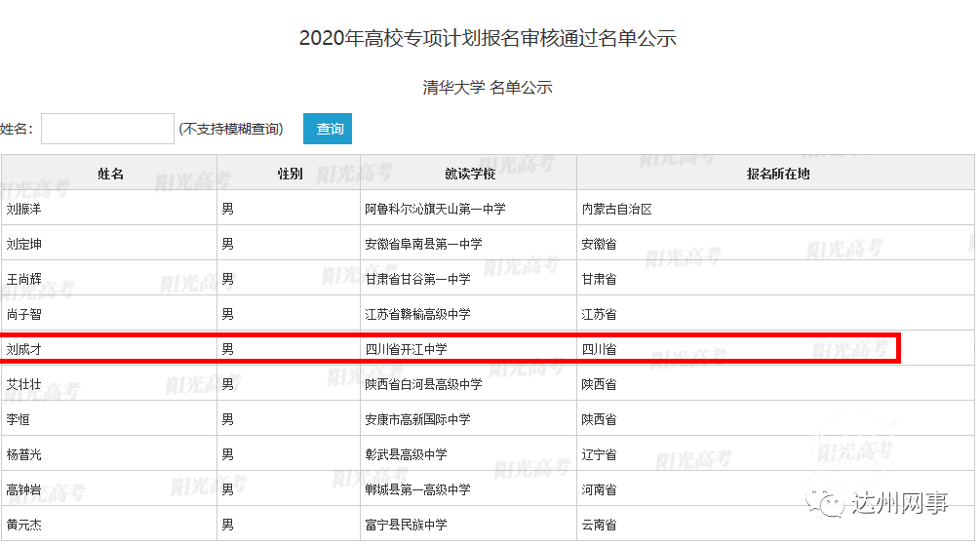Click the name 尚子智

click(23, 314)
